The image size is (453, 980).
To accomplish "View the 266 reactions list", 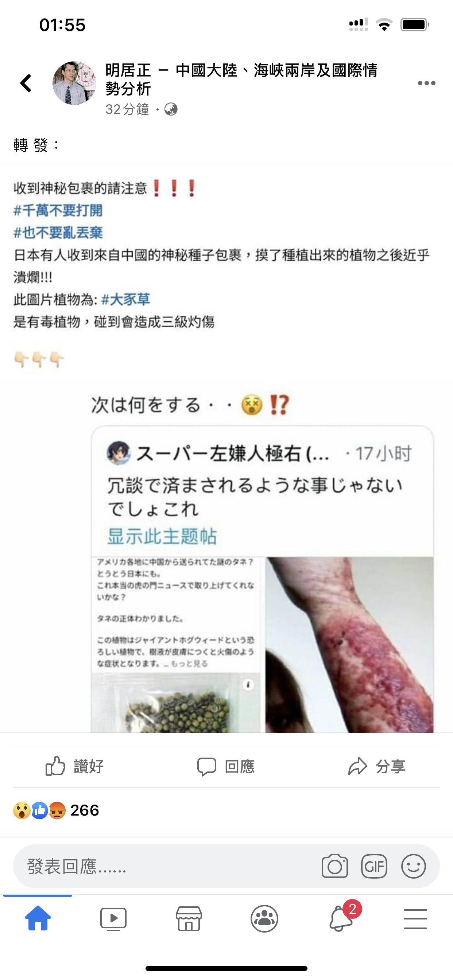I will click(x=56, y=810).
